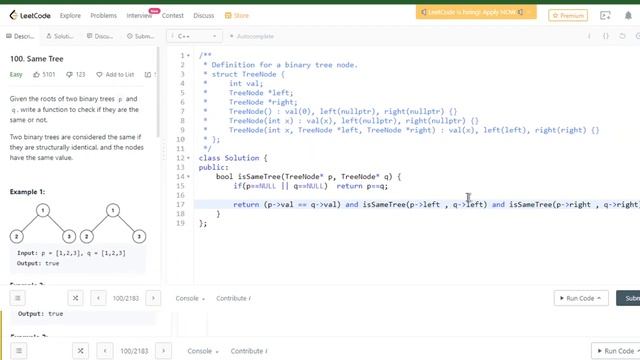Collapse the comment block at line 1
640x360 pixels.
click(x=188, y=56)
